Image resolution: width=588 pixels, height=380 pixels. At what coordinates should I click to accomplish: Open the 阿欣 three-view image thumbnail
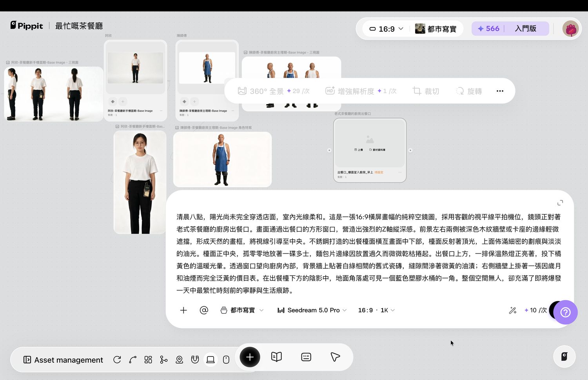pos(54,94)
